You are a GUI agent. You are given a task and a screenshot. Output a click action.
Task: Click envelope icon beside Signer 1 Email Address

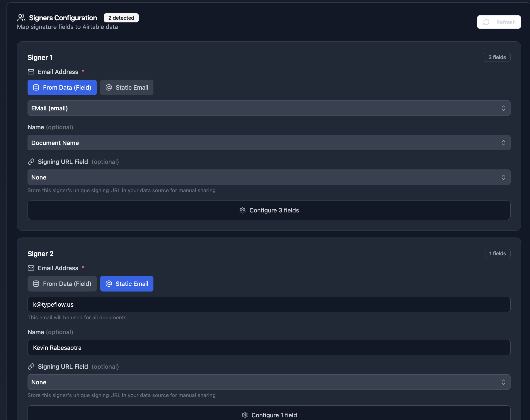(x=31, y=72)
